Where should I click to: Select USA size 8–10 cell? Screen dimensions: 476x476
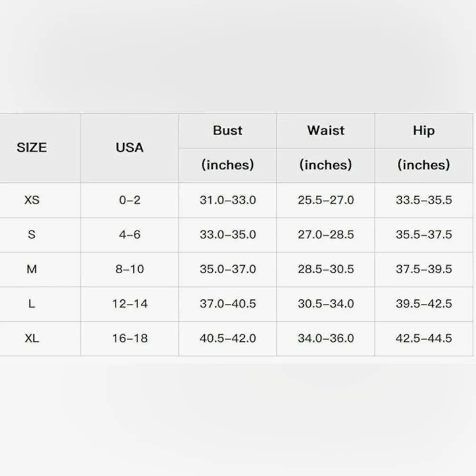129,269
